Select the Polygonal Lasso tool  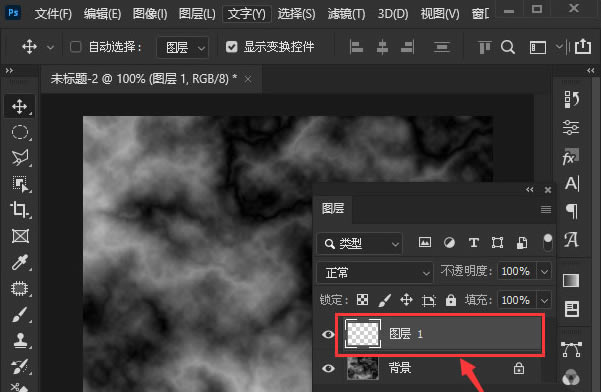(x=19, y=158)
